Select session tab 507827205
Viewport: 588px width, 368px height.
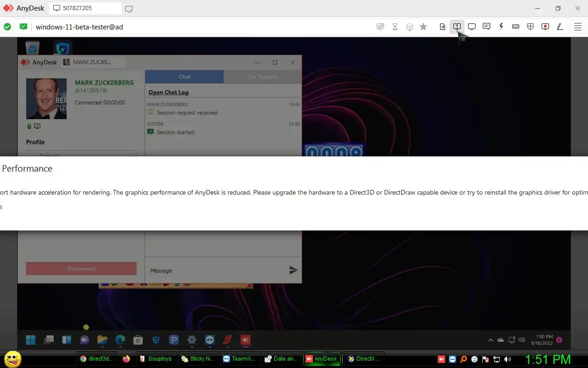click(85, 8)
